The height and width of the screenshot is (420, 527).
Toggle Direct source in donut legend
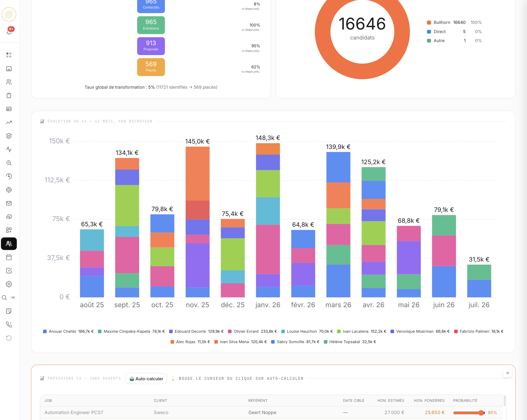click(x=454, y=31)
